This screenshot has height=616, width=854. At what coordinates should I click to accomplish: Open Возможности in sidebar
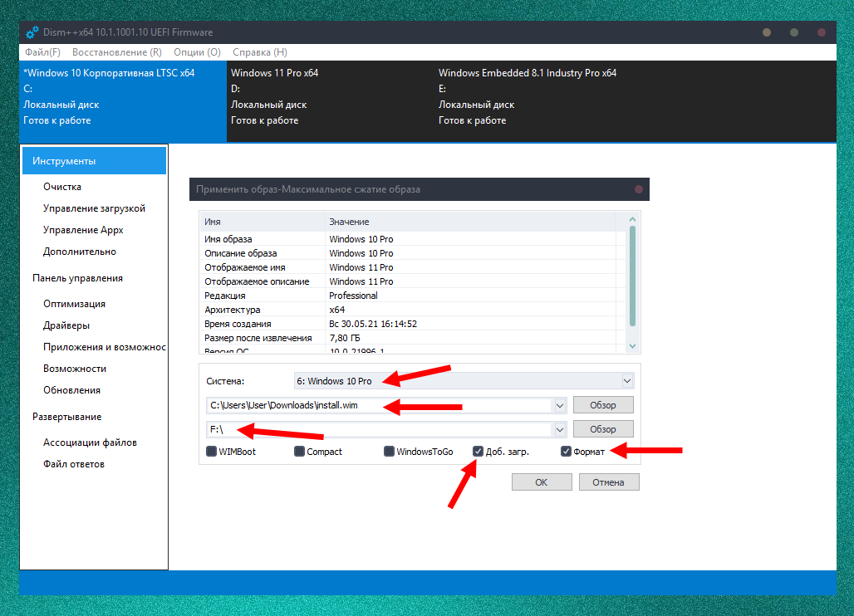click(75, 369)
